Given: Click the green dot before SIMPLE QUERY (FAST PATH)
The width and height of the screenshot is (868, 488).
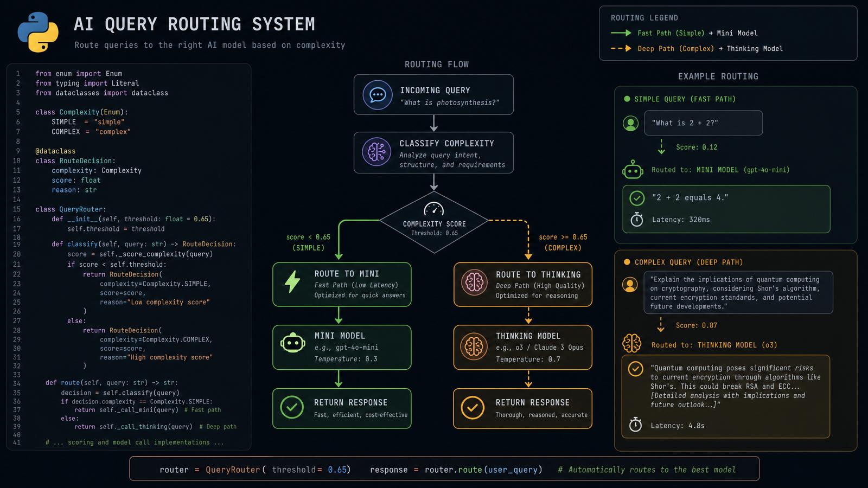Looking at the screenshot, I should 627,99.
